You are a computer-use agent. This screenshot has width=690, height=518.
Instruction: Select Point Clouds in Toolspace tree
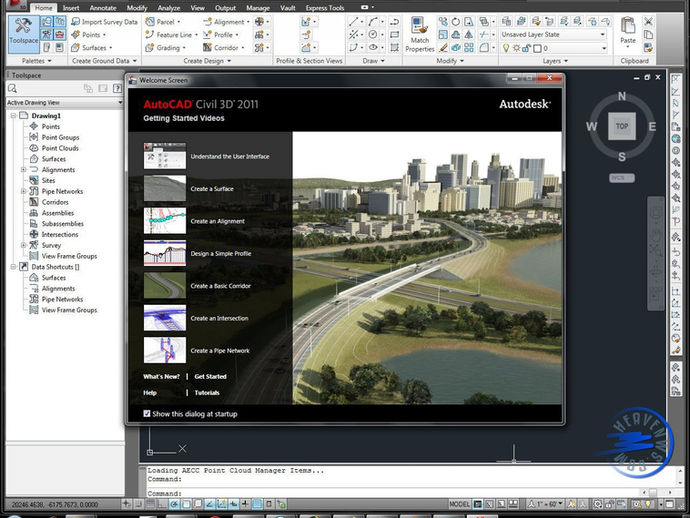tap(60, 148)
